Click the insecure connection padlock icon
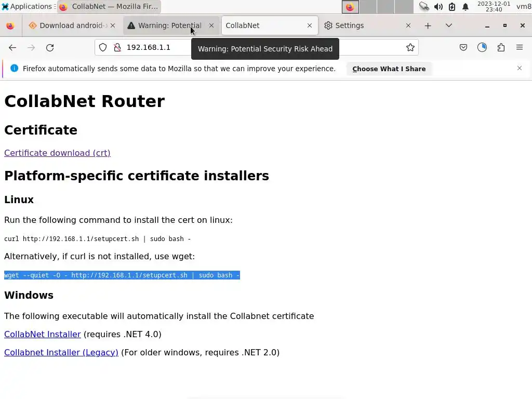 117,47
